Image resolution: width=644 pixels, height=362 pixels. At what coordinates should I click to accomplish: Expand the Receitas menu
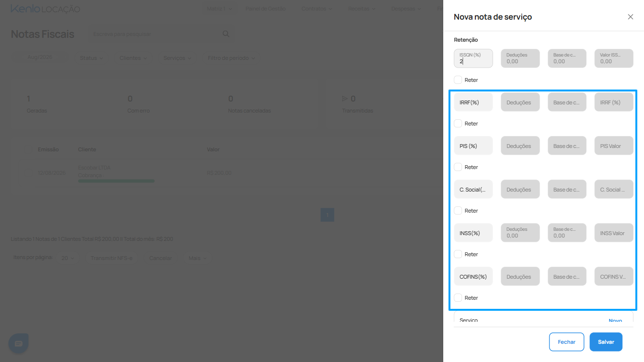click(x=362, y=9)
